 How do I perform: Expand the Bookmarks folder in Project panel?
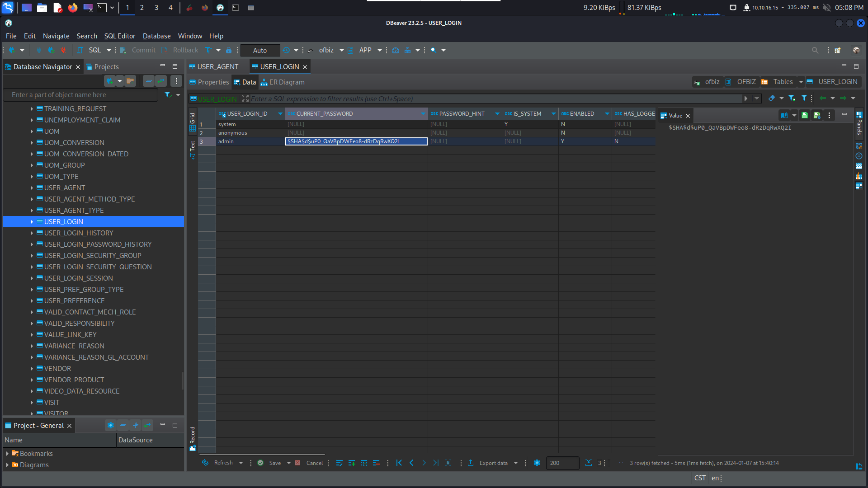7,454
